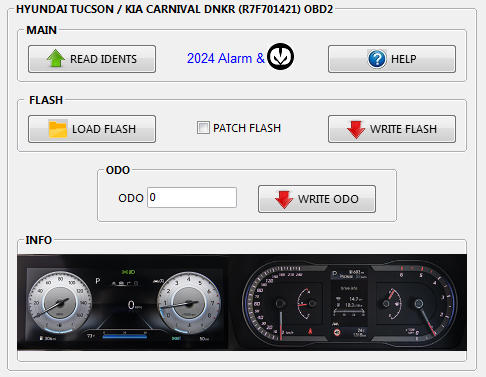This screenshot has width=486, height=377.
Task: Click the HELP button text
Action: click(x=403, y=59)
